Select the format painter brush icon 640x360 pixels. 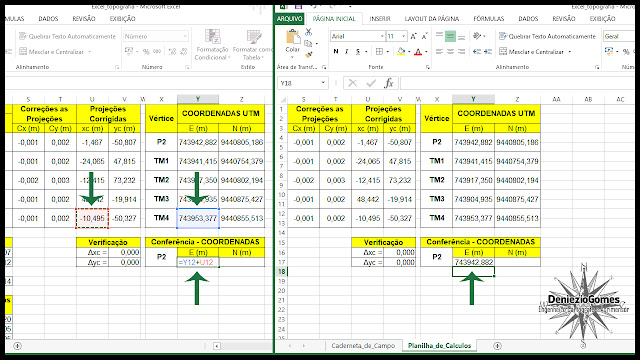pyautogui.click(x=309, y=55)
